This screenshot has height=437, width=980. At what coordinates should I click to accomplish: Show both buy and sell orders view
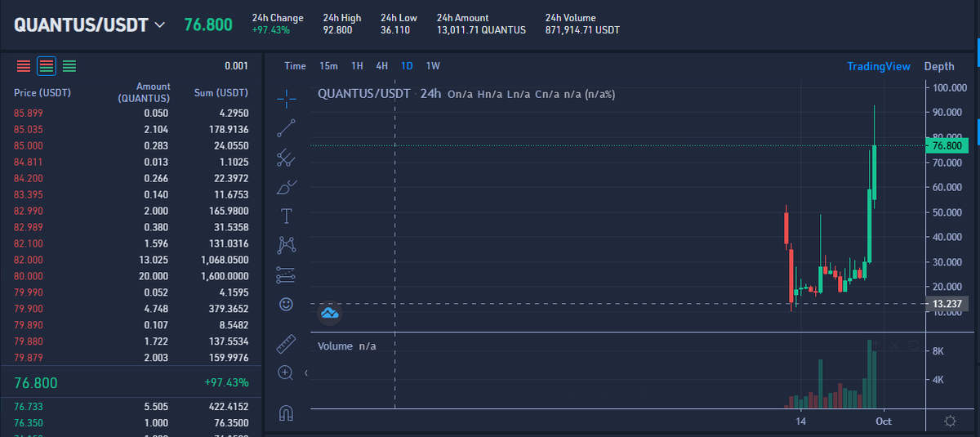tap(47, 65)
